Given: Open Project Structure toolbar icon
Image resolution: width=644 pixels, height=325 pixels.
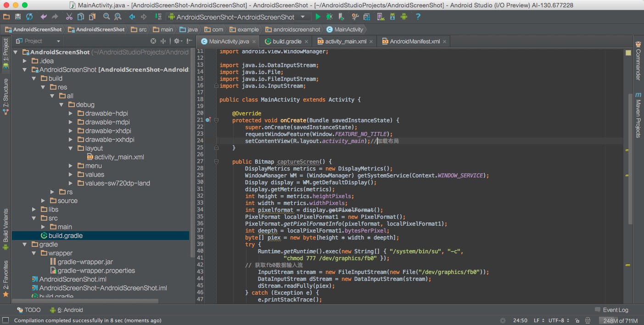Looking at the screenshot, I should [x=366, y=17].
